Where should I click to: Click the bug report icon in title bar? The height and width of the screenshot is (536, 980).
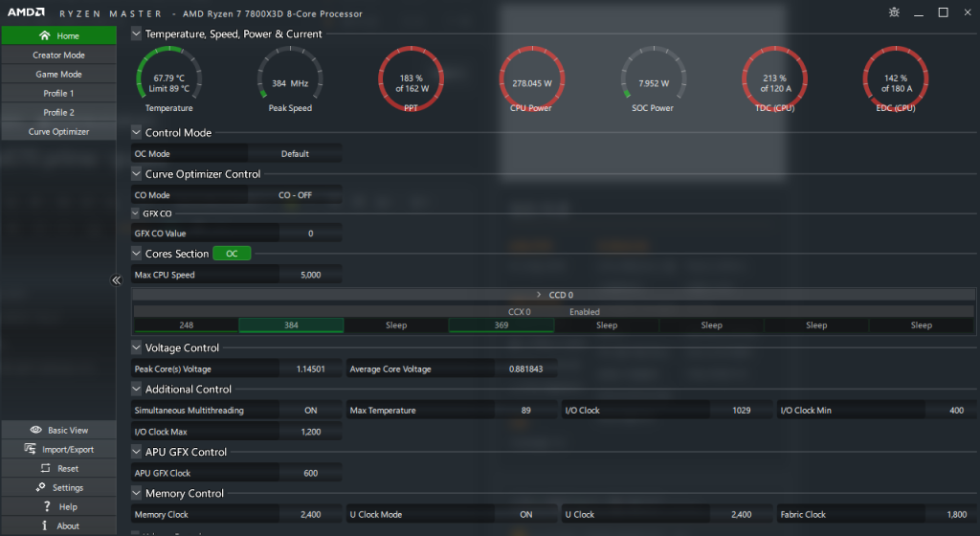point(894,12)
